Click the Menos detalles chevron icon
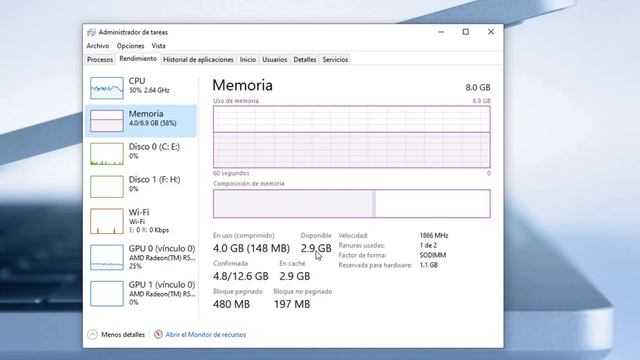Viewport: 640px width, 360px height. point(93,335)
